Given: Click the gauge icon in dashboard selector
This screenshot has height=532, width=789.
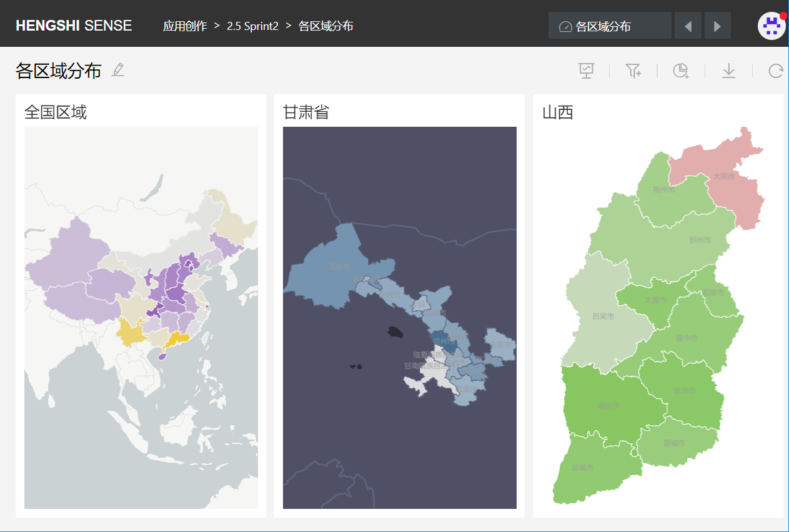Looking at the screenshot, I should (x=565, y=26).
